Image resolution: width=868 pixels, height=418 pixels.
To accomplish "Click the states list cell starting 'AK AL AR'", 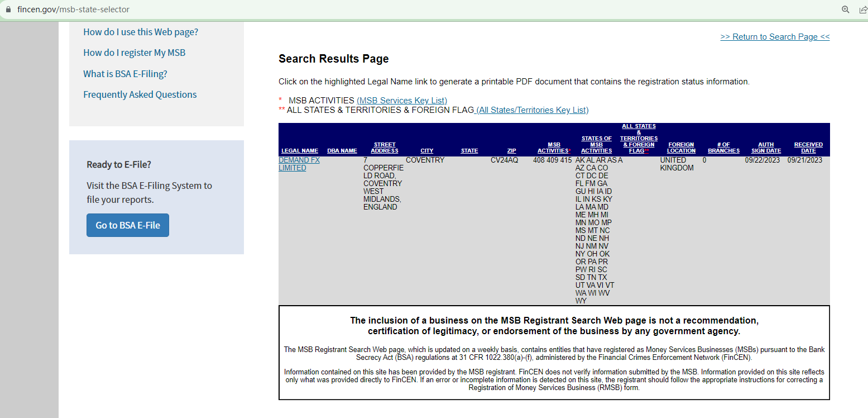I will (x=596, y=230).
